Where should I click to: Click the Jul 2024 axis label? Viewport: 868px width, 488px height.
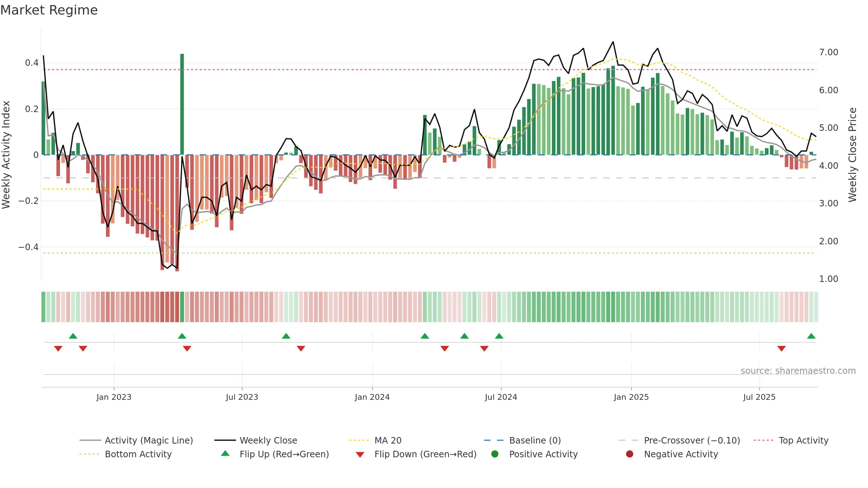coord(501,397)
